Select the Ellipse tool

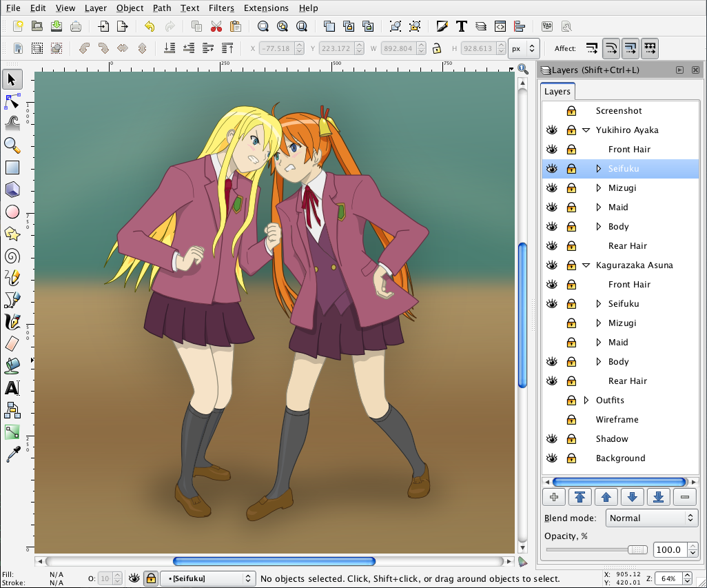[x=12, y=212]
